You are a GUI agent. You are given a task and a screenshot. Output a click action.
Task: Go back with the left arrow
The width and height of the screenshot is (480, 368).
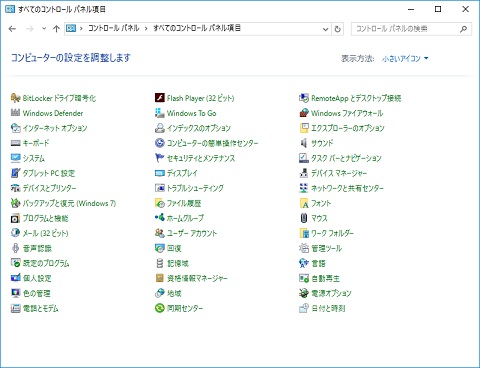[12, 29]
